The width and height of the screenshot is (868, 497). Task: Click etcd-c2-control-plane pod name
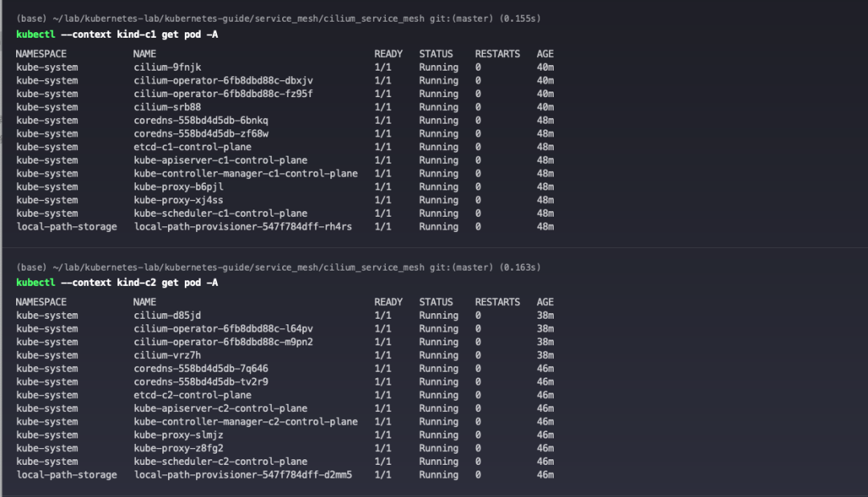tap(193, 395)
